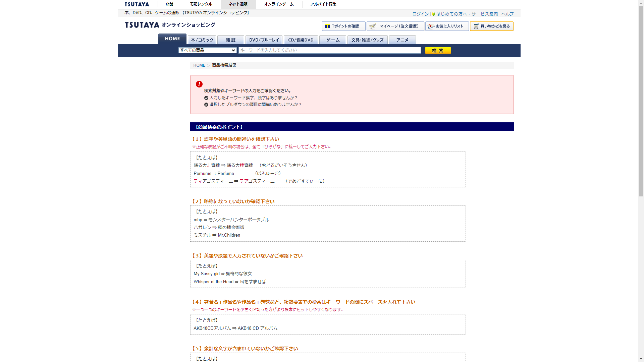Go to HOME breadcrumb link
This screenshot has height=362, width=644.
199,65
